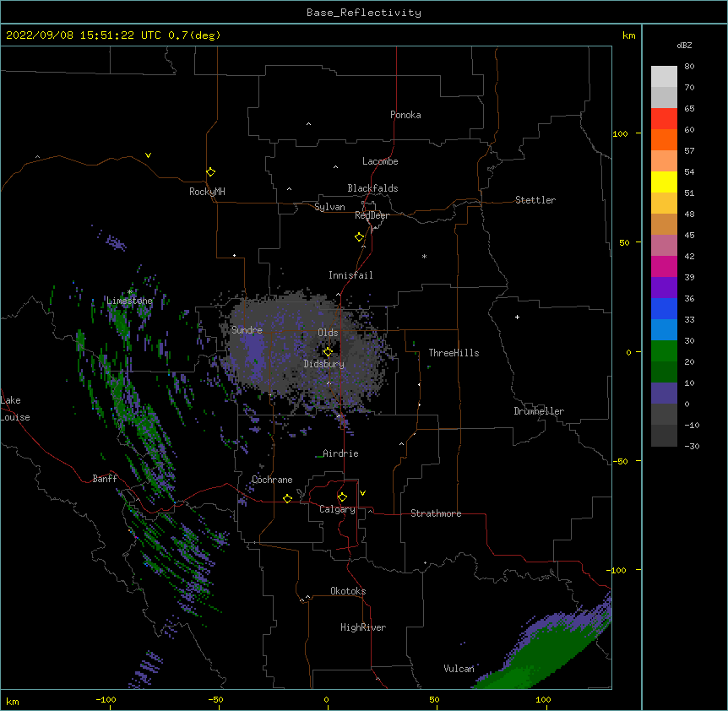The height and width of the screenshot is (711, 728).
Task: Click the Sundre label
Action: [x=247, y=330]
